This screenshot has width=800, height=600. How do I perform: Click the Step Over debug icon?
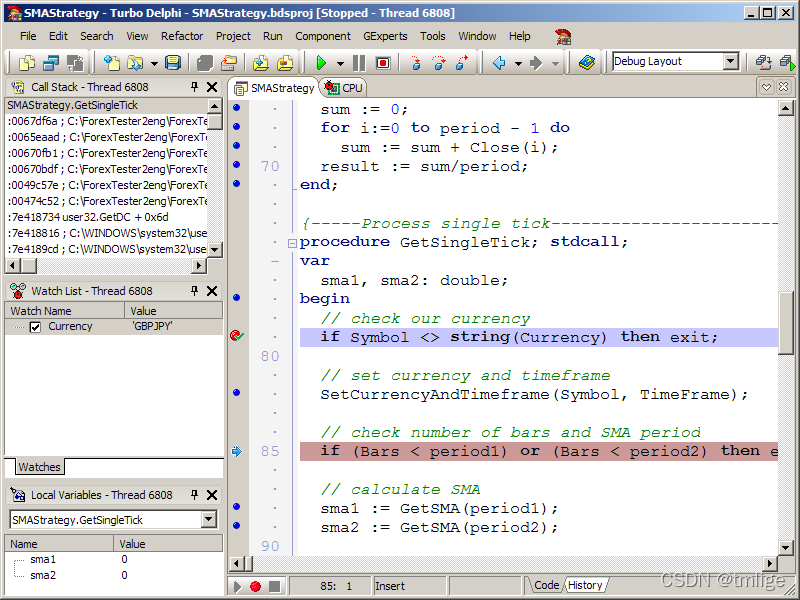(x=439, y=63)
